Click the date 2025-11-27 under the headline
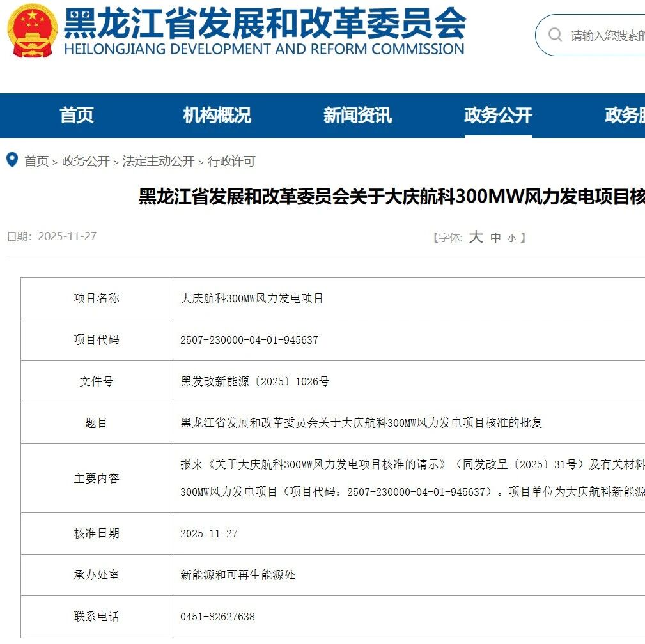Screen dimensions: 645x644 click(67, 236)
